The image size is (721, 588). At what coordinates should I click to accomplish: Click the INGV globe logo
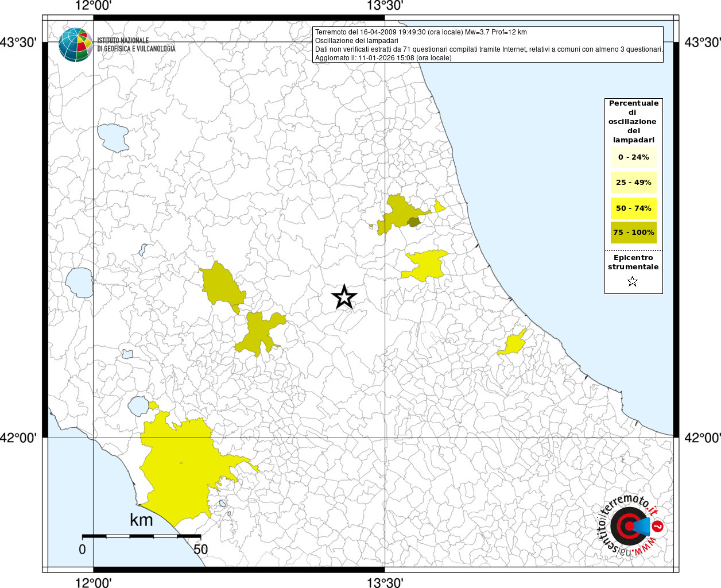point(75,45)
